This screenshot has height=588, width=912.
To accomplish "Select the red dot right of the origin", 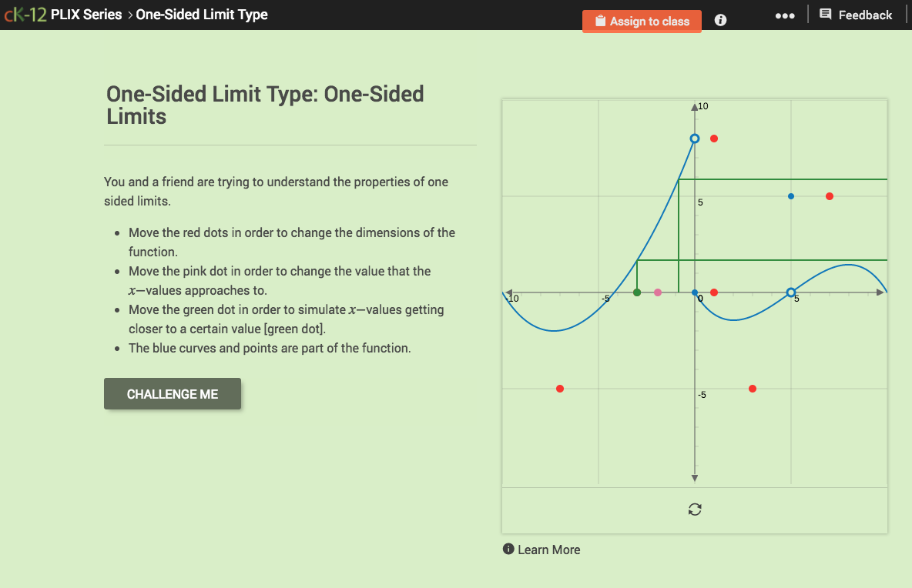I will coord(714,292).
